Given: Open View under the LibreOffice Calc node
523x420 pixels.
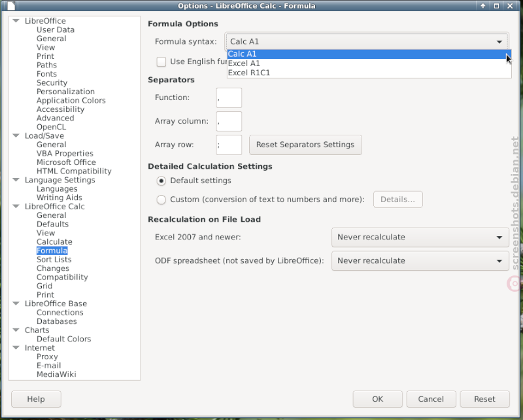Looking at the screenshot, I should point(46,233).
